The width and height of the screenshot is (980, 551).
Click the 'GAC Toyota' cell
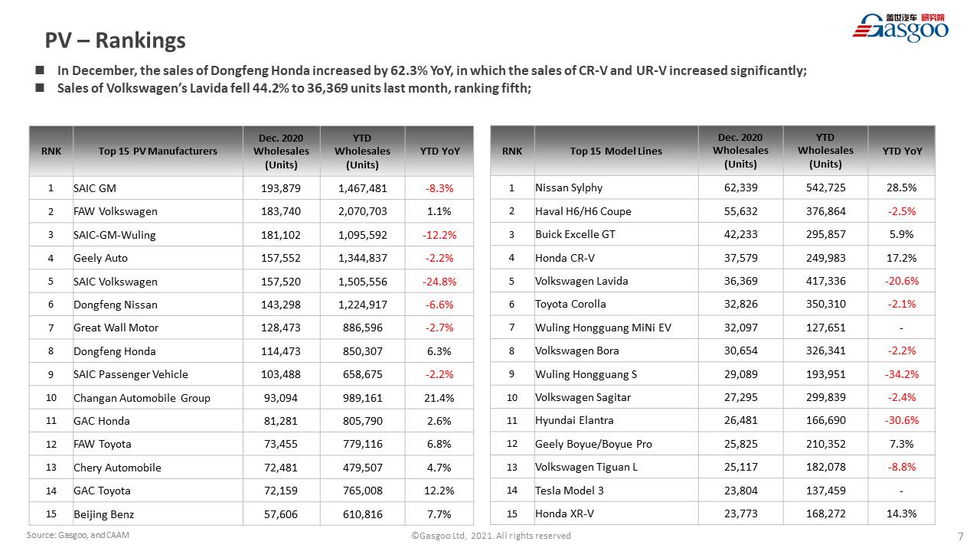click(158, 491)
